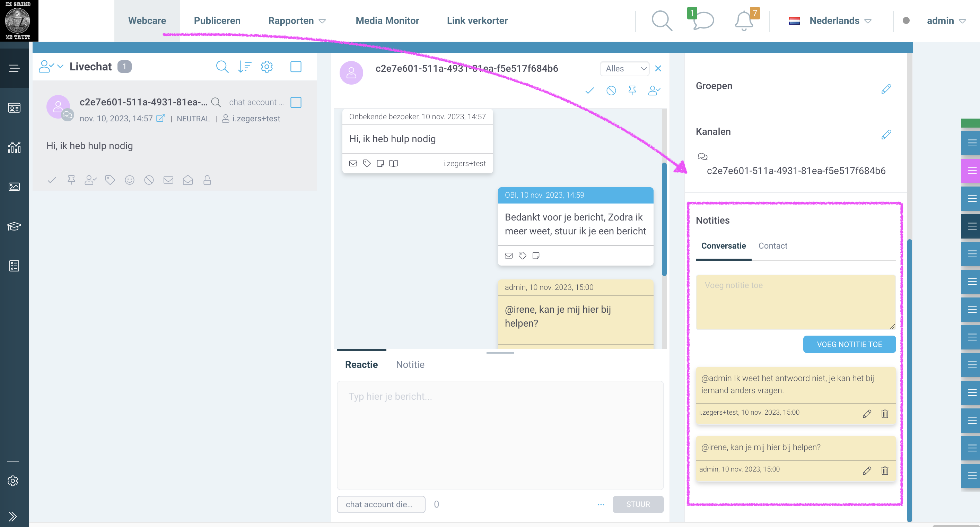Search within the Livechat list
Screen dimensions: 980x527
[222, 67]
